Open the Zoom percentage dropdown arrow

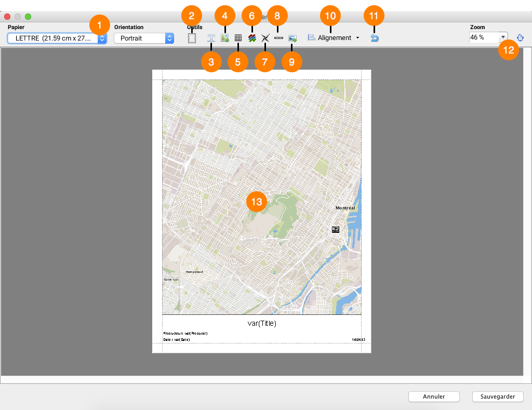tap(503, 37)
